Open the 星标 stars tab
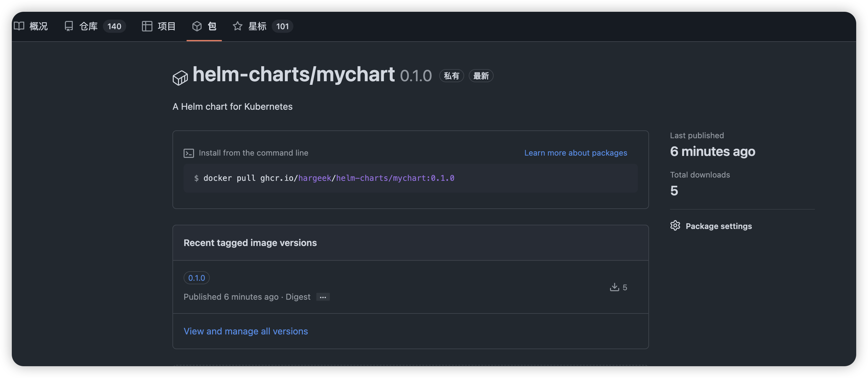The height and width of the screenshot is (378, 868). coord(257,26)
